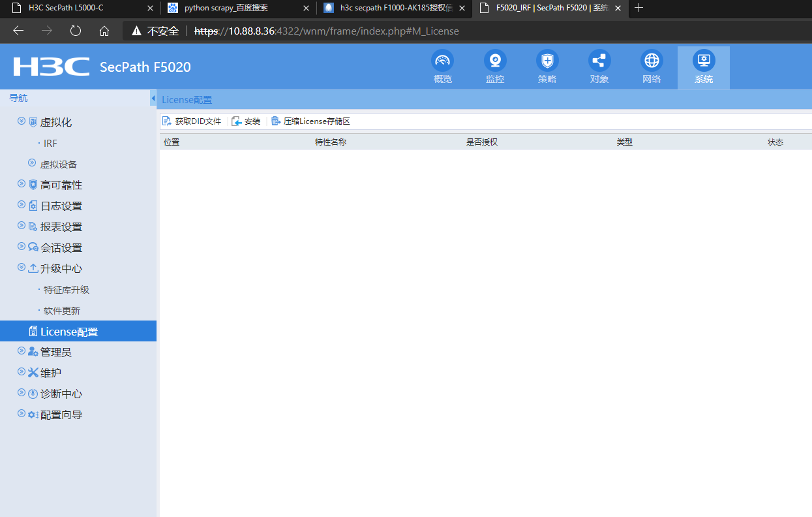Viewport: 812px width, 517px height.
Task: Expand the 虚拟设备 tree node
Action: [x=32, y=163]
